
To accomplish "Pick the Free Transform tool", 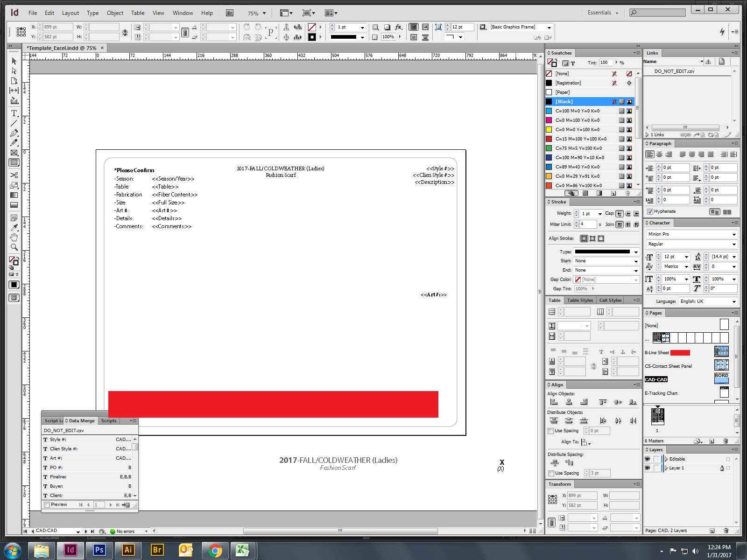I will pyautogui.click(x=14, y=185).
